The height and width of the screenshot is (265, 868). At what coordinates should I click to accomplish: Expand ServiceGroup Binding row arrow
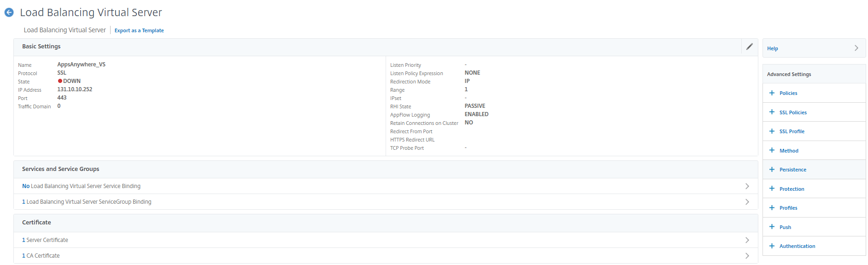tap(747, 202)
